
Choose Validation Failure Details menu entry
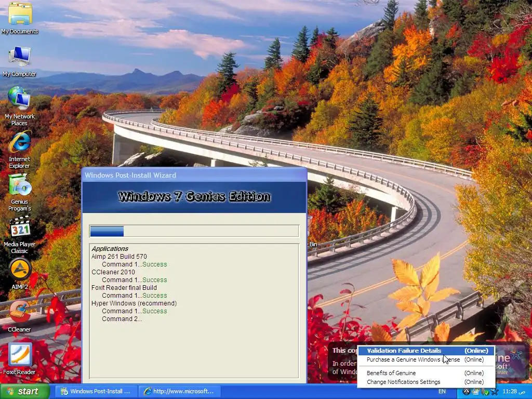tap(426, 351)
